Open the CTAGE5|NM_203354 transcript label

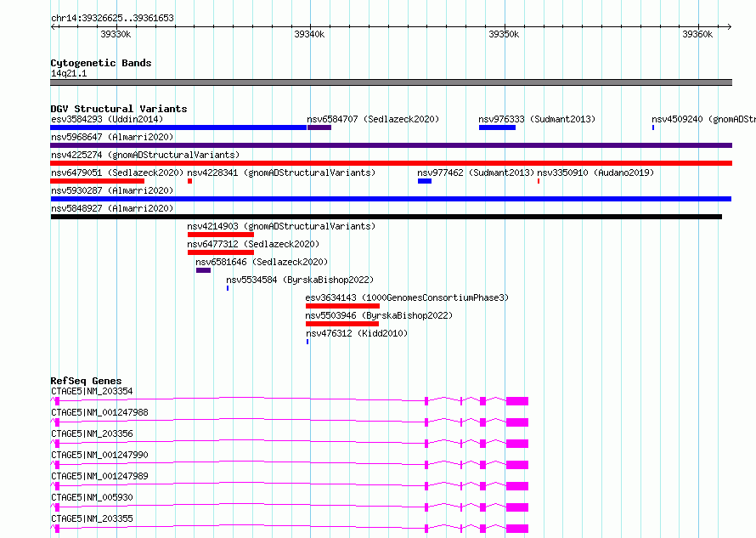(92, 391)
